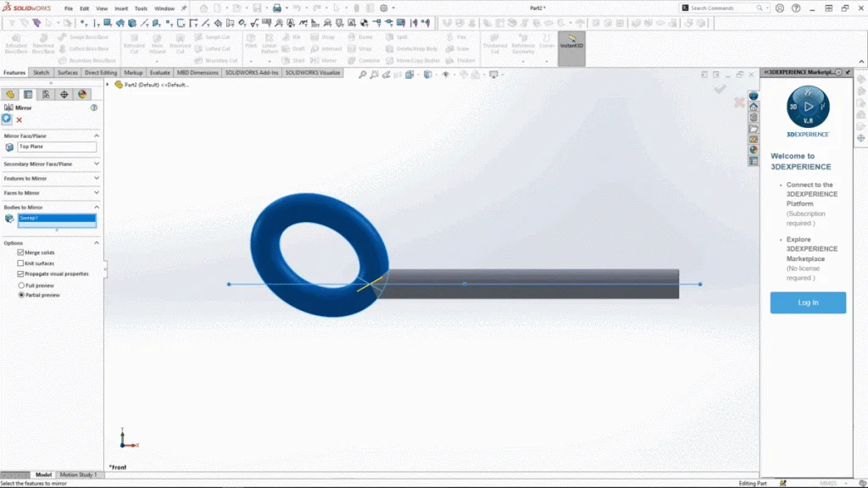This screenshot has width=868, height=488.
Task: Open the File Explorer folder task pane icon
Action: 754,129
